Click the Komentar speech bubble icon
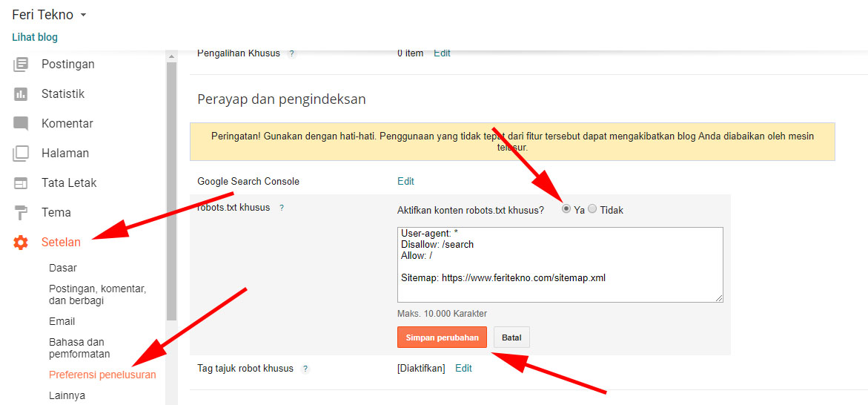868x405 pixels. [21, 124]
